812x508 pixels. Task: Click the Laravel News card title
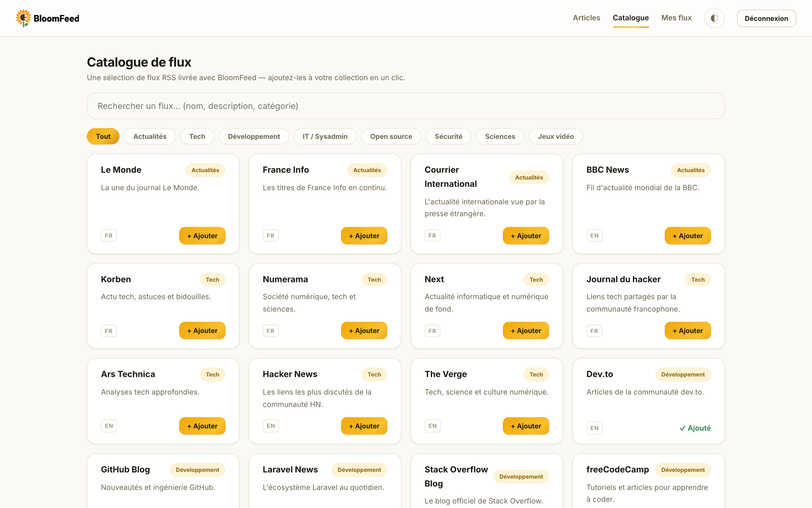pos(290,469)
